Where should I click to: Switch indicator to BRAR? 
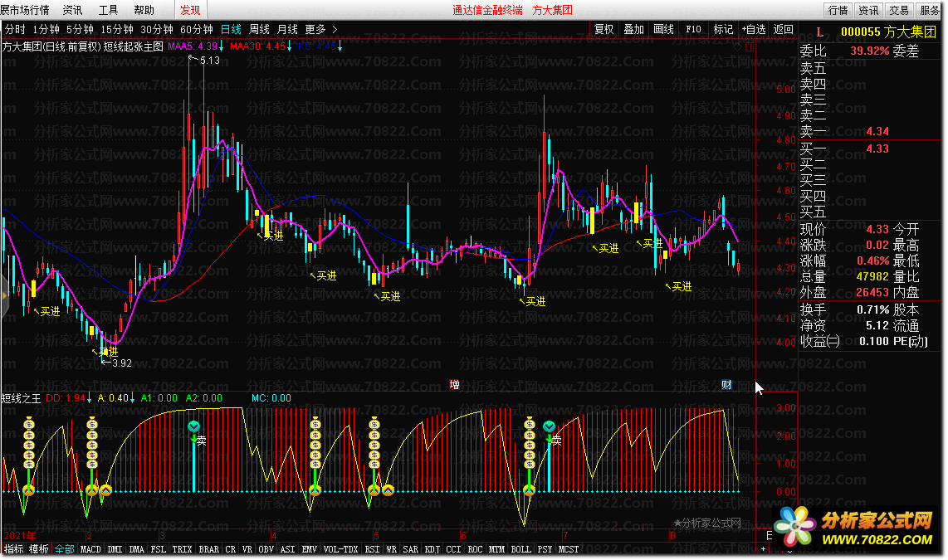pos(209,549)
